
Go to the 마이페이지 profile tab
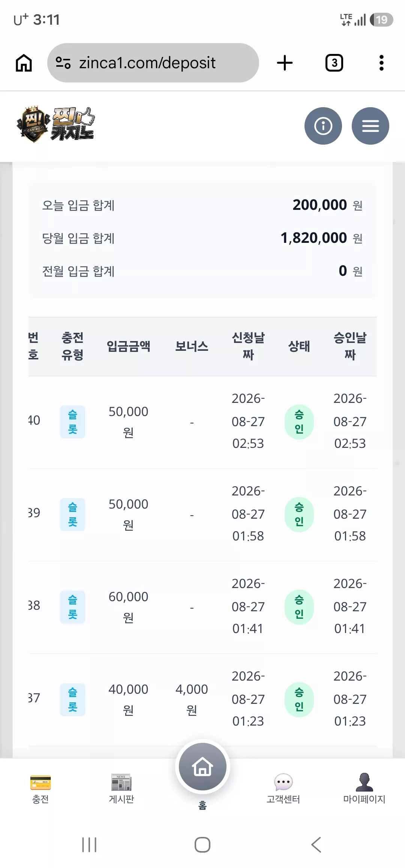(364, 789)
